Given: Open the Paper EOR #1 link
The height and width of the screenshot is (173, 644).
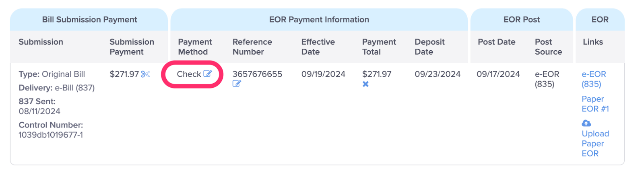Looking at the screenshot, I should [x=595, y=104].
